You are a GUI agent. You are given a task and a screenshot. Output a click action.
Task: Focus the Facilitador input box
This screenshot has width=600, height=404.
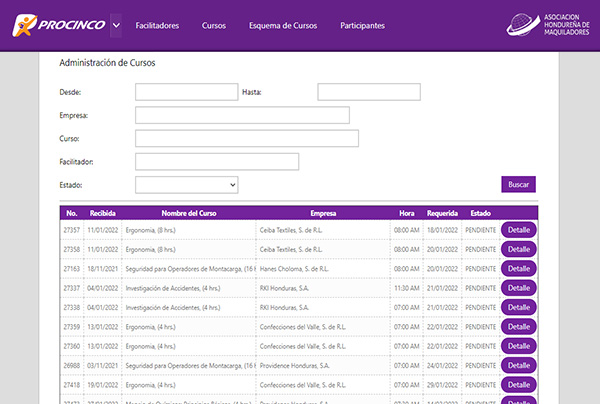click(217, 161)
